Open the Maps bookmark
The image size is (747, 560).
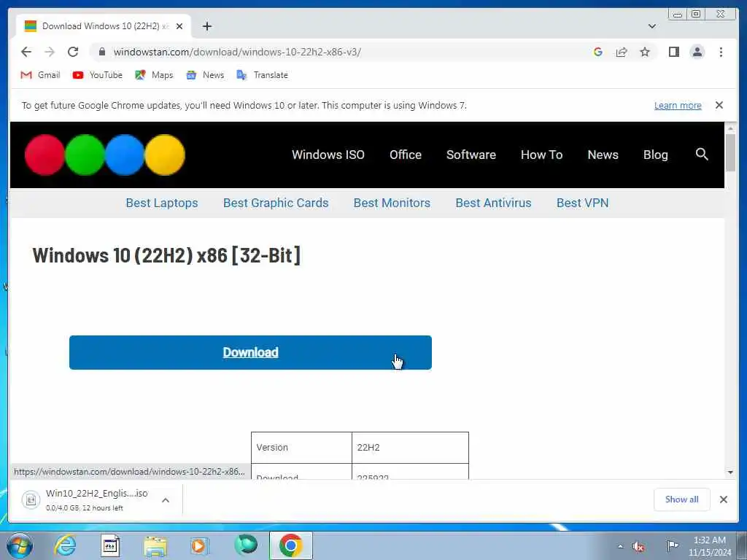pyautogui.click(x=154, y=75)
